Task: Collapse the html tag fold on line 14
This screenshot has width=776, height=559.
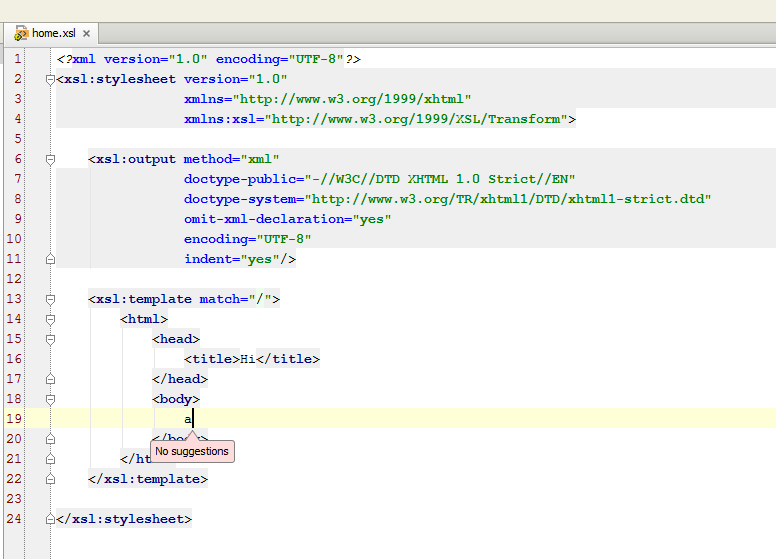Action: click(50, 319)
